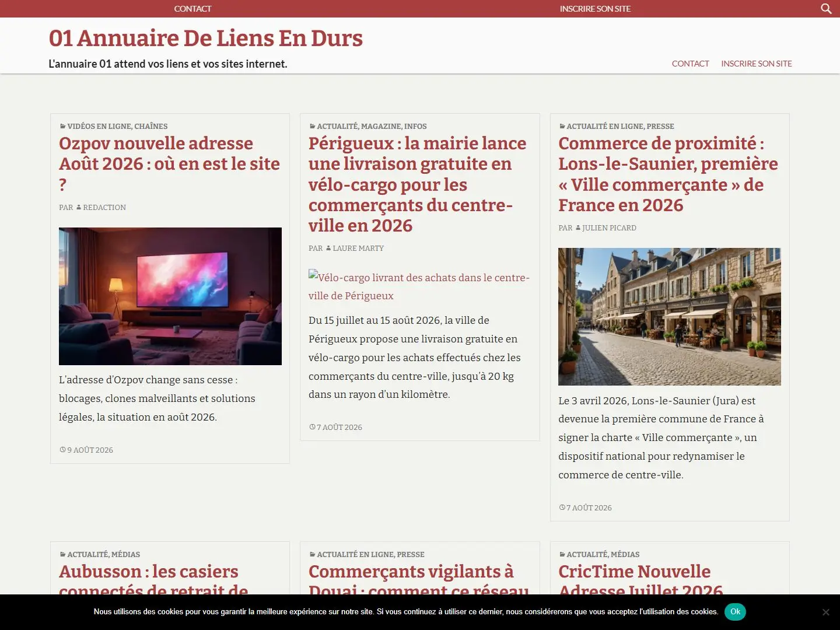The height and width of the screenshot is (630, 840).
Task: Click the clock icon beside 9 AOÛT 2026
Action: click(63, 450)
